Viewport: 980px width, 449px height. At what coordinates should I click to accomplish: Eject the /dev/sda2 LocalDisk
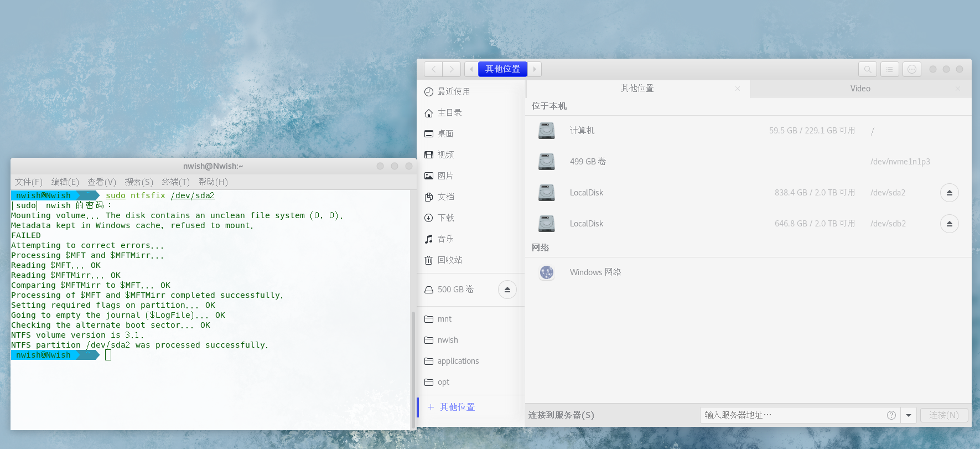949,193
